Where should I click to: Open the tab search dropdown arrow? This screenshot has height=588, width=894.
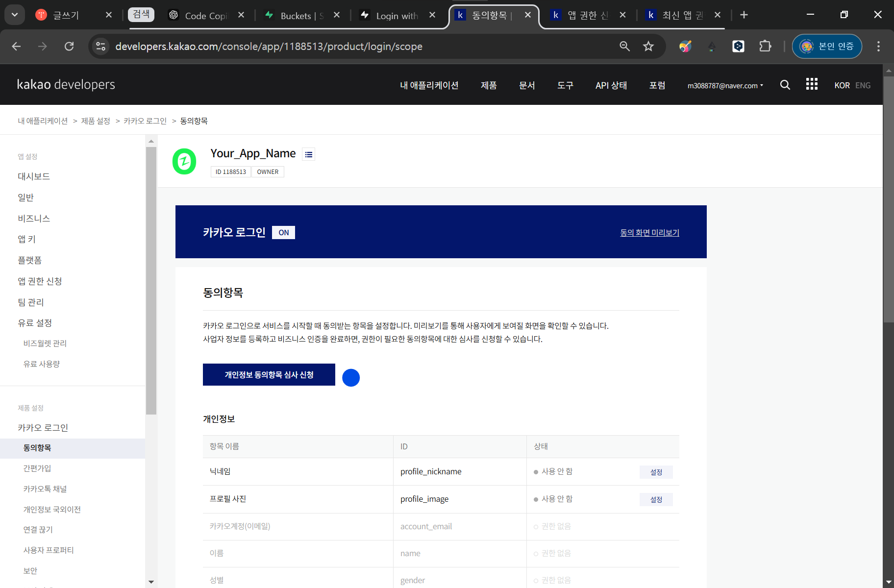point(15,15)
